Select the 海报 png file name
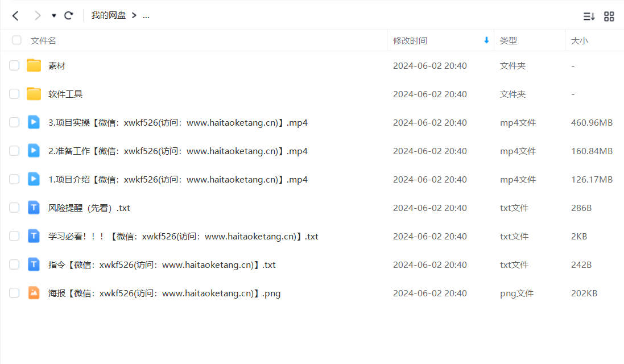This screenshot has height=364, width=624. click(164, 293)
